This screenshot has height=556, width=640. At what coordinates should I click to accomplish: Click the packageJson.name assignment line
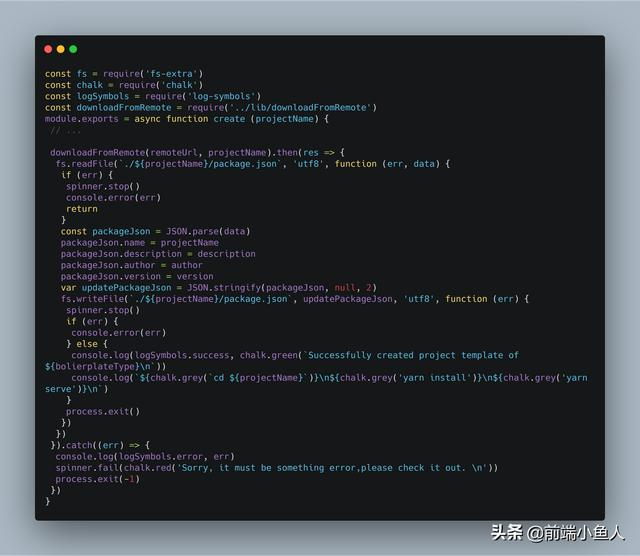pos(140,242)
